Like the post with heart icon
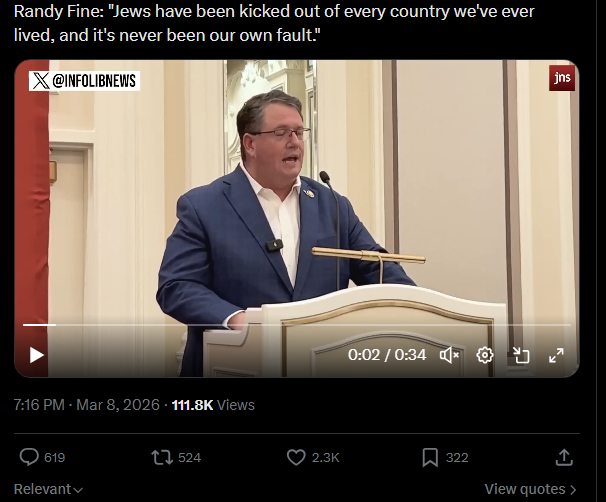 [x=296, y=458]
